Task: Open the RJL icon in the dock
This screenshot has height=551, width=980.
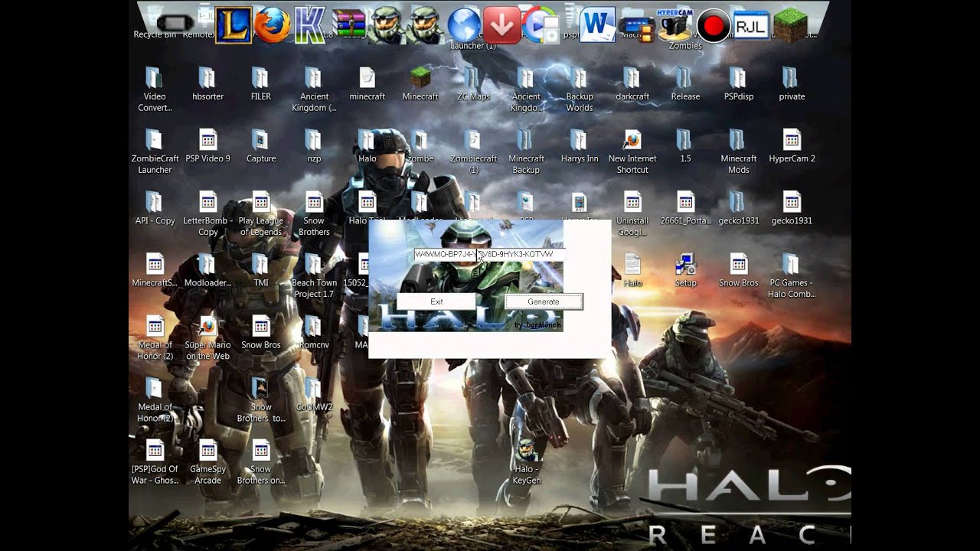Action: click(x=751, y=27)
